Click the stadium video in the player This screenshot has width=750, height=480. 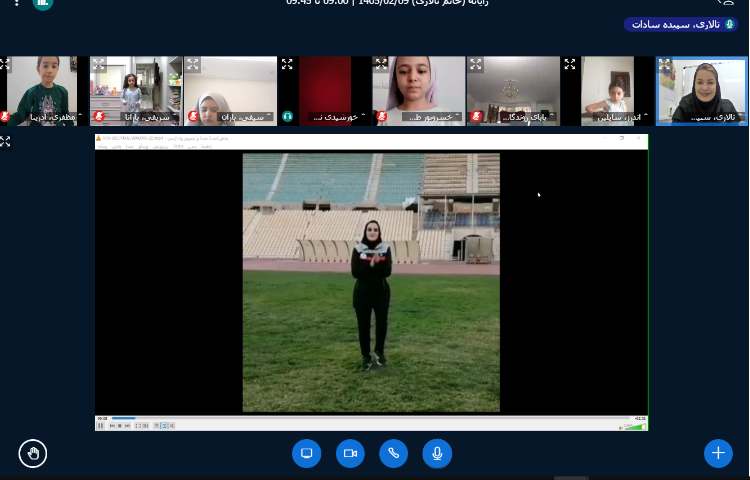click(371, 283)
